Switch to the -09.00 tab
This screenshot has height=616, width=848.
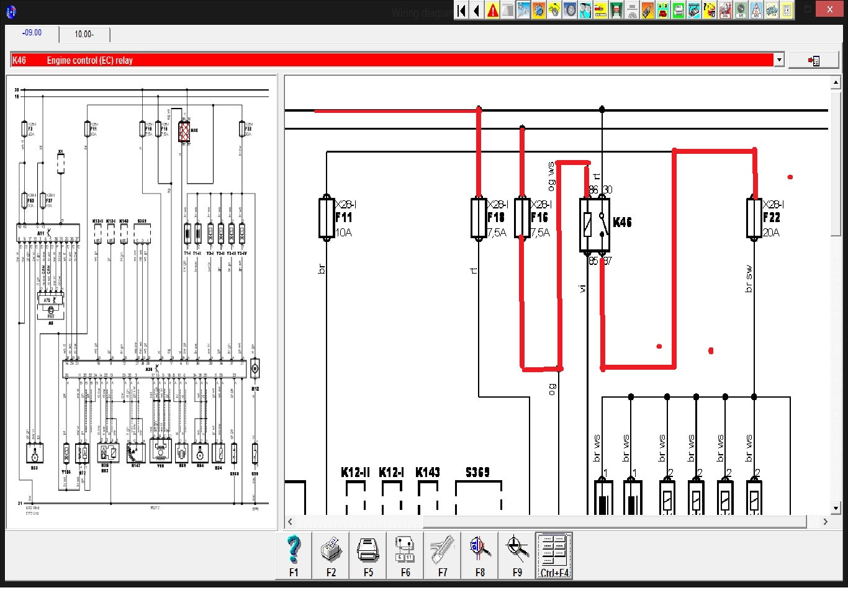tap(32, 33)
